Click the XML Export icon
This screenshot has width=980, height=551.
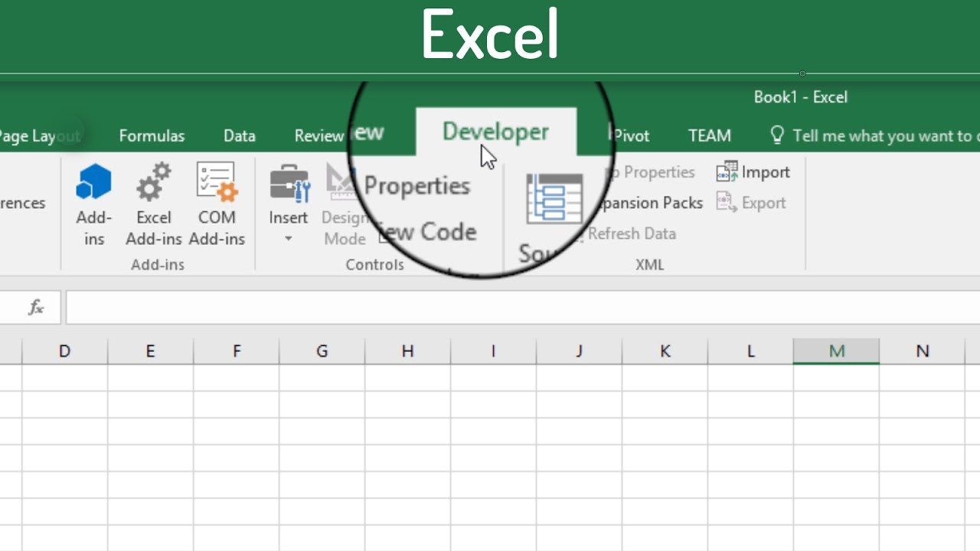[727, 203]
